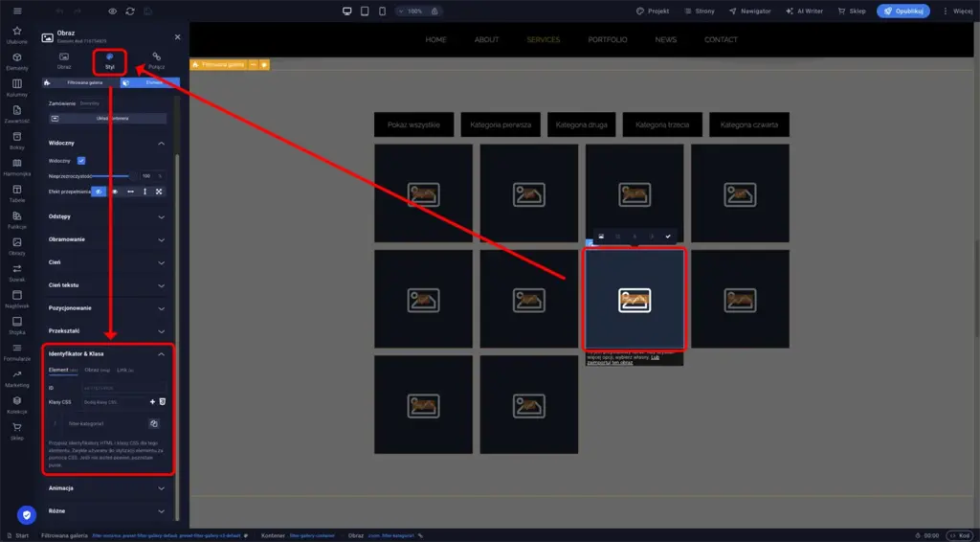Open AI Writer
The image size is (980, 542).
(804, 11)
